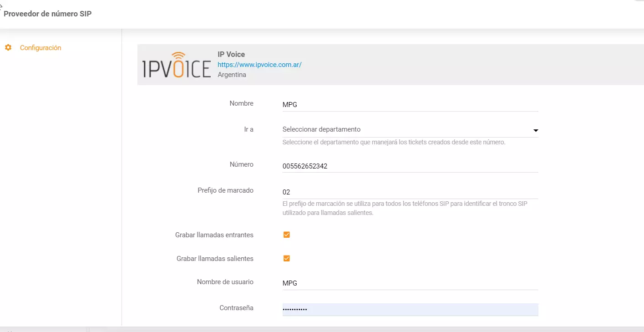Click the Nombre field containing MPG

click(410, 104)
